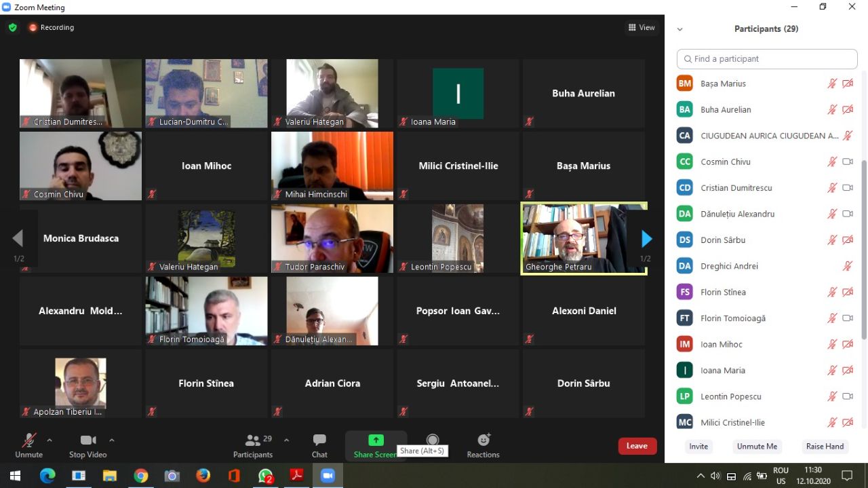
Task: Expand audio options arrow next to Unmute
Action: click(x=49, y=440)
